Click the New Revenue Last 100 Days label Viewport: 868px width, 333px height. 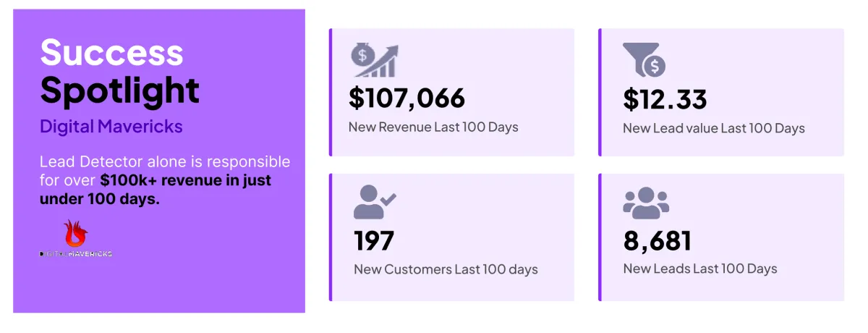(x=433, y=127)
